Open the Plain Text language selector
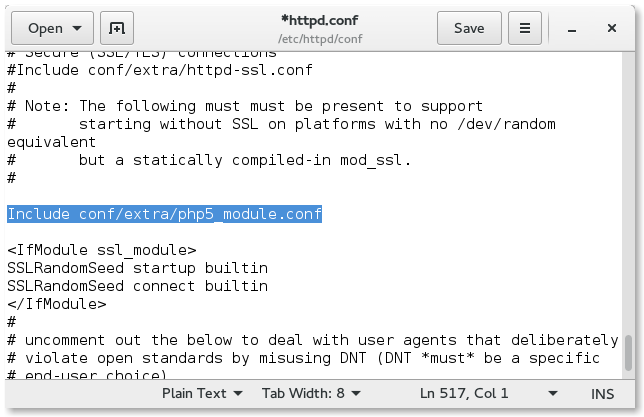Image resolution: width=644 pixels, height=417 pixels. tap(202, 393)
